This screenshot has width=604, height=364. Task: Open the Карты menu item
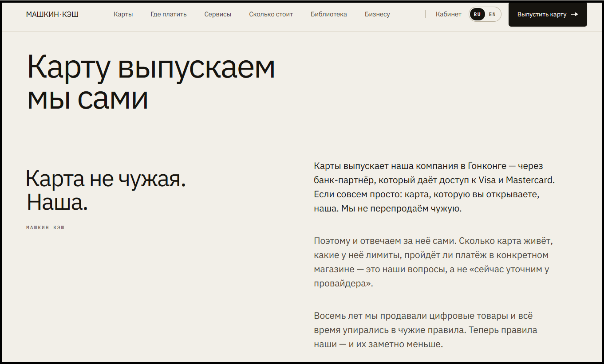(123, 14)
